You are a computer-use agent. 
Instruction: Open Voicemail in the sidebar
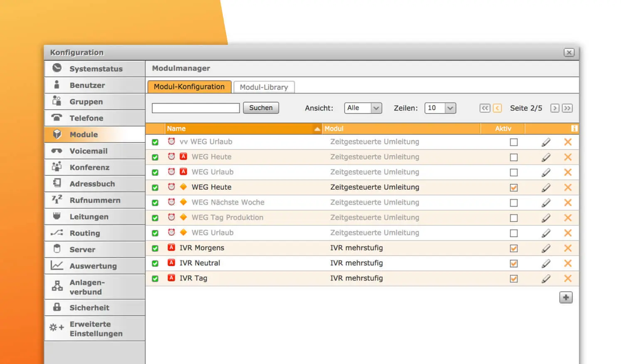pos(95,151)
